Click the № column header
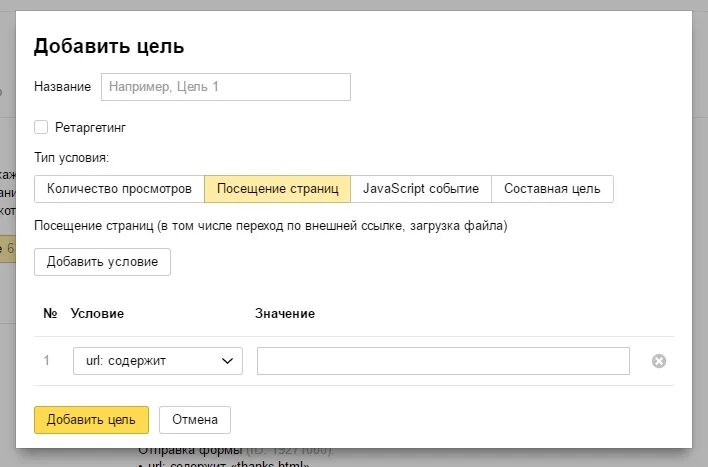The image size is (708, 467). point(50,313)
